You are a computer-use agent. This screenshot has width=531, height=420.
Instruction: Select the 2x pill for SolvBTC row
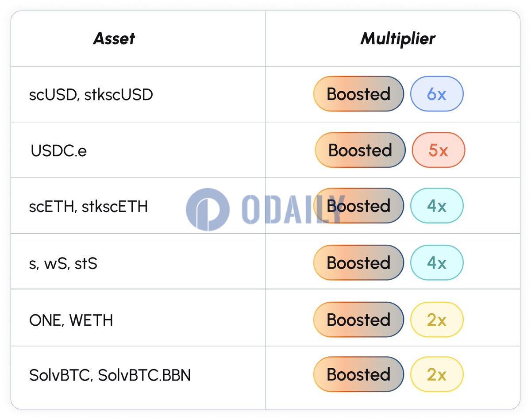point(437,374)
